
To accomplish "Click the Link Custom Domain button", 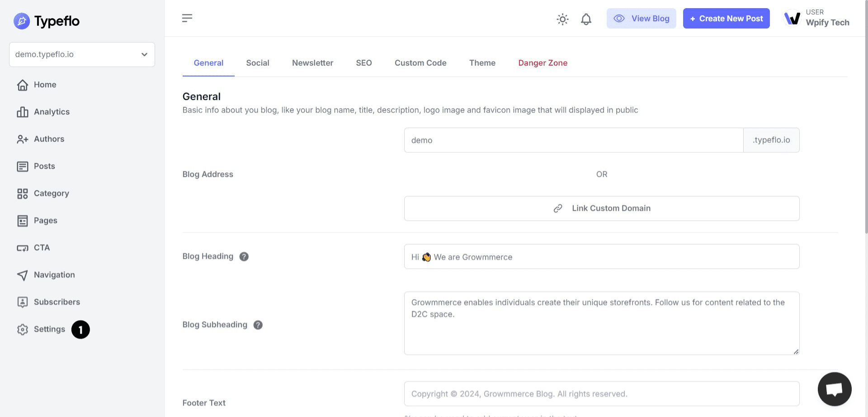I will coord(601,208).
